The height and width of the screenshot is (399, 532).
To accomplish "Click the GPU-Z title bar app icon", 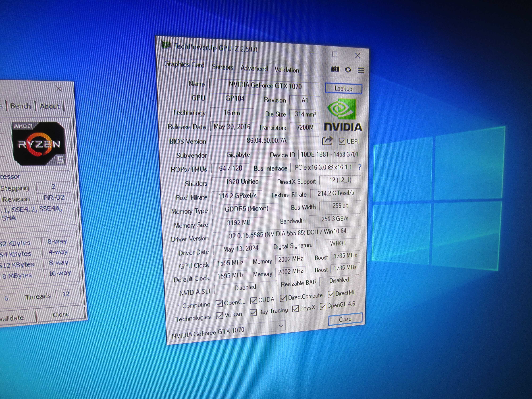I will (x=166, y=45).
